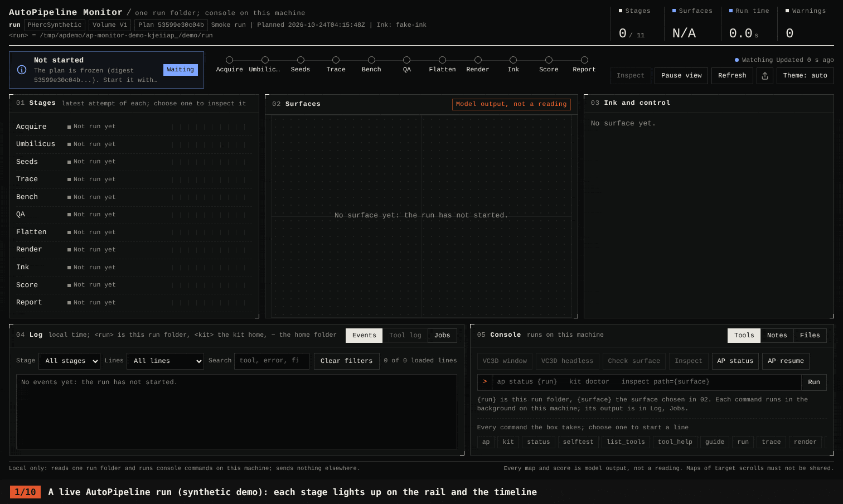Select the Report row in the Stages list
Image resolution: width=843 pixels, height=504 pixels.
[x=134, y=302]
